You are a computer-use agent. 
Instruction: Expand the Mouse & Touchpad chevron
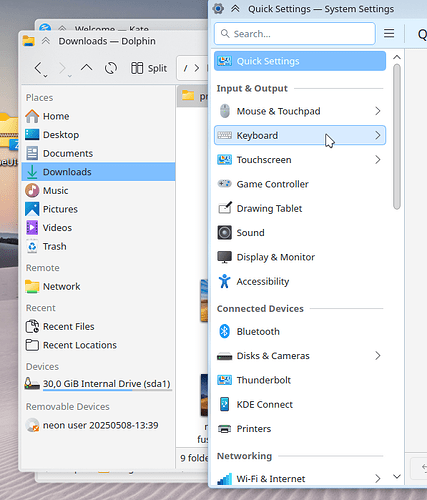378,111
